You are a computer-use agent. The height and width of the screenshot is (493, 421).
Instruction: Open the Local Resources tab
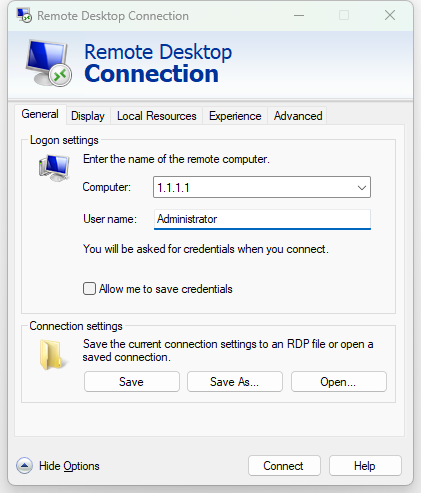point(157,116)
